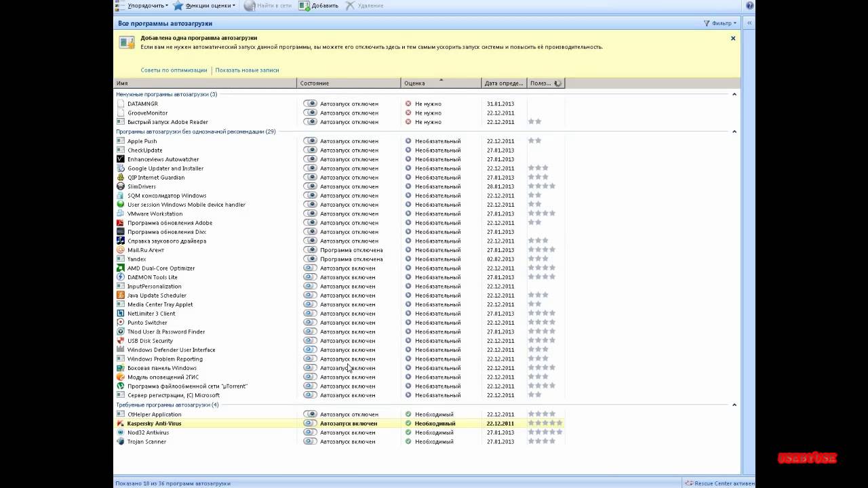Click the date 02.02.2013 in Yandex row
Screen dimensions: 868x488
point(500,259)
